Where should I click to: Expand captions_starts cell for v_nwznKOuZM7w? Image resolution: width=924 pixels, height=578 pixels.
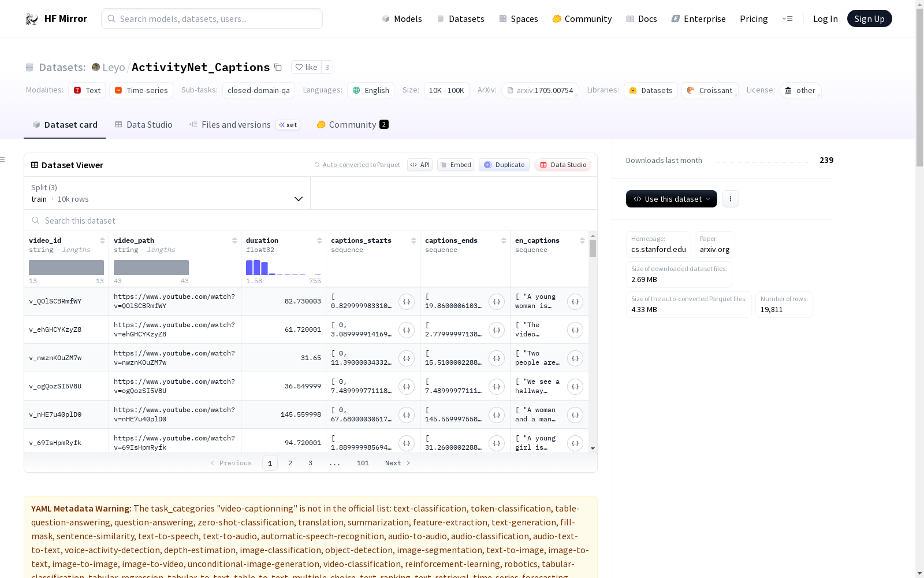[x=407, y=358]
